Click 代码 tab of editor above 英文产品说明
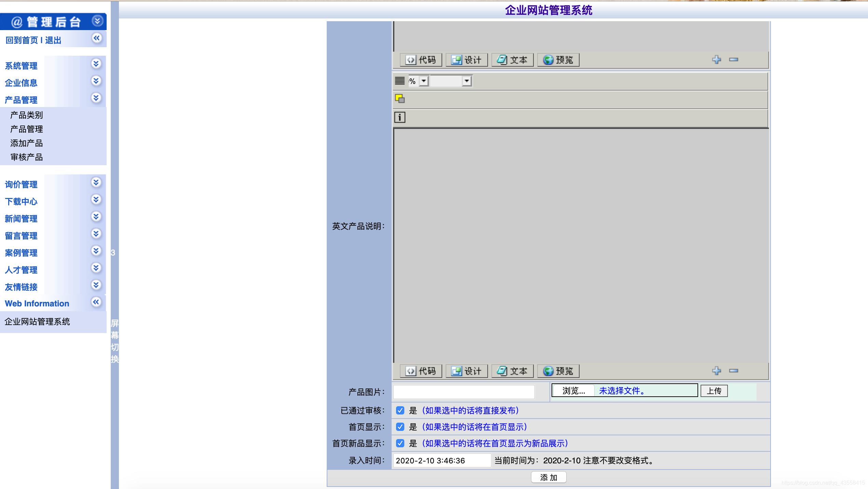The image size is (868, 489). click(421, 60)
